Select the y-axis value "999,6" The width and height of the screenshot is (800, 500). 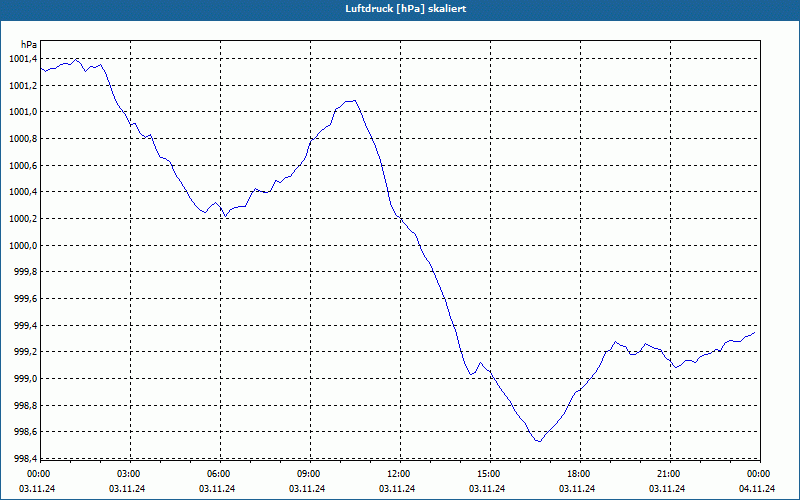25,299
